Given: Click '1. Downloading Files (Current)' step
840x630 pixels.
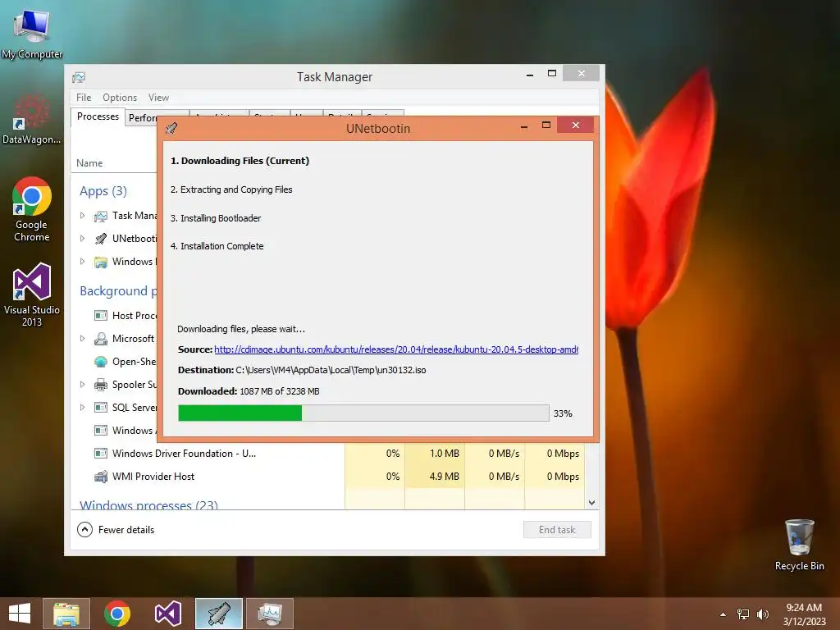Looking at the screenshot, I should (240, 161).
